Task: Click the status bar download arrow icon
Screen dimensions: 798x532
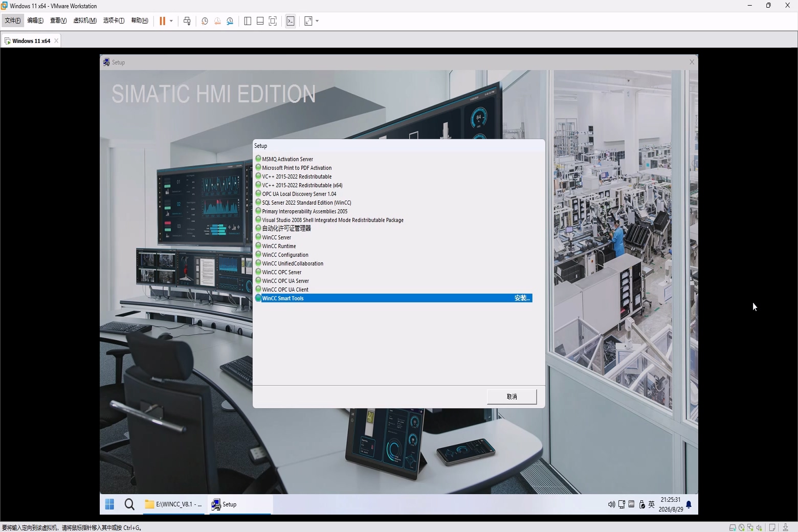Action: coord(785,527)
